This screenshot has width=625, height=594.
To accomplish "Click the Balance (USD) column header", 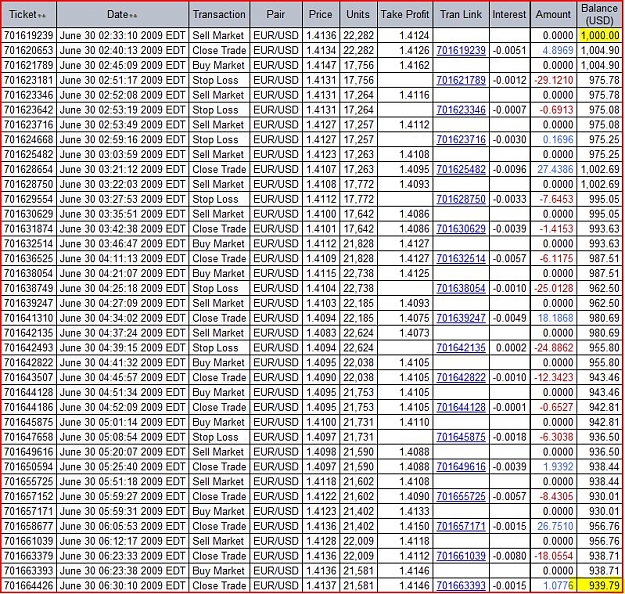I will (x=599, y=14).
